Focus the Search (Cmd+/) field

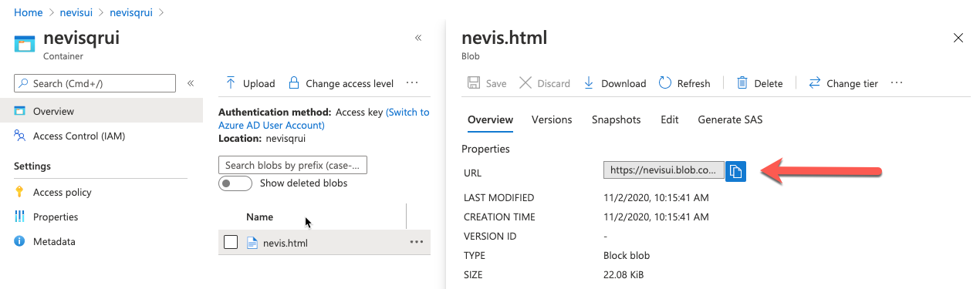[95, 83]
